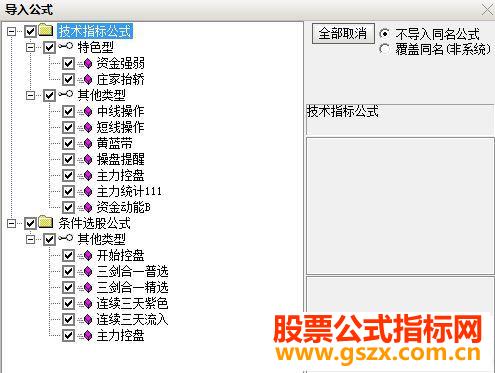Toggle the 资金强弱 checkbox

[68, 63]
